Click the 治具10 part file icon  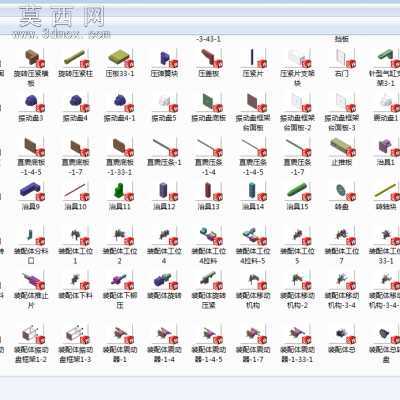coord(76,191)
